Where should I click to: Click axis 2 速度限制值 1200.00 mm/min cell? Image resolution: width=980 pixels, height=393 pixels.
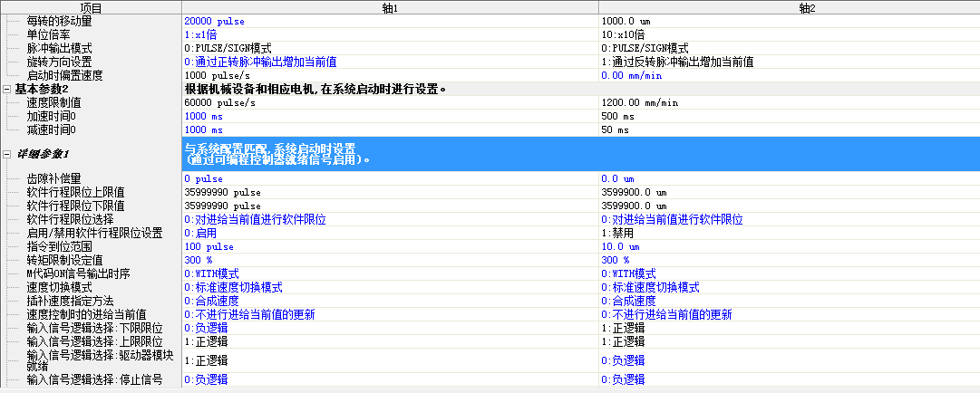tap(789, 102)
